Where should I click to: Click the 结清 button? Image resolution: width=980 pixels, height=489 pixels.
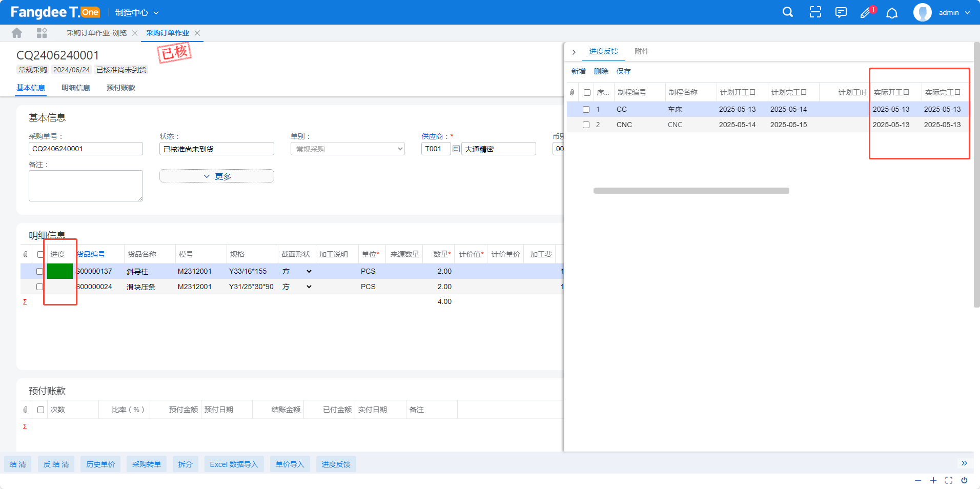coord(18,464)
